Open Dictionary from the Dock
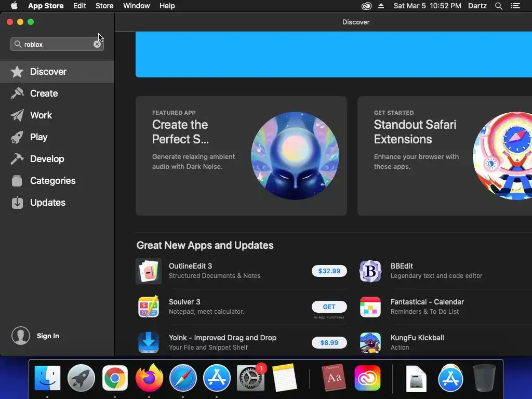This screenshot has width=532, height=399. [x=334, y=377]
